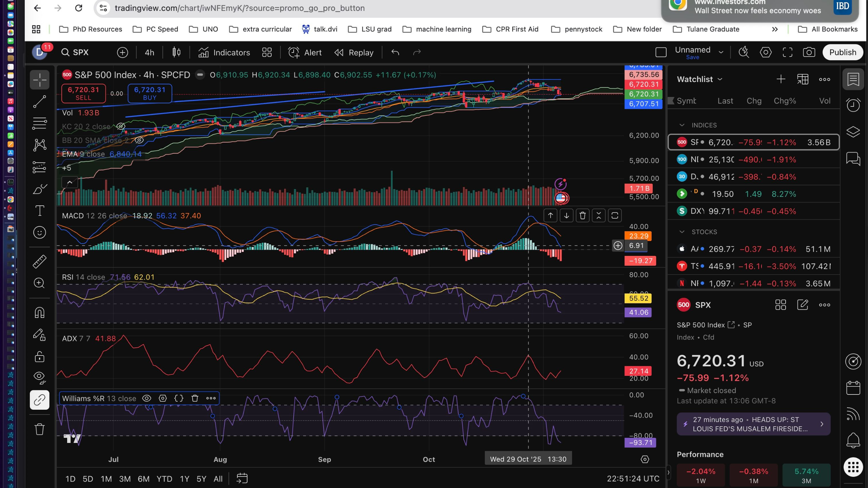868x488 pixels.
Task: Select the text annotation tool
Action: [x=40, y=211]
